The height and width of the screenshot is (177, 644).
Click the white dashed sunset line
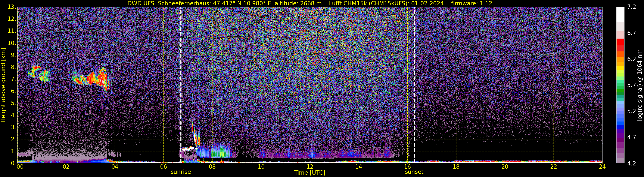click(414, 85)
